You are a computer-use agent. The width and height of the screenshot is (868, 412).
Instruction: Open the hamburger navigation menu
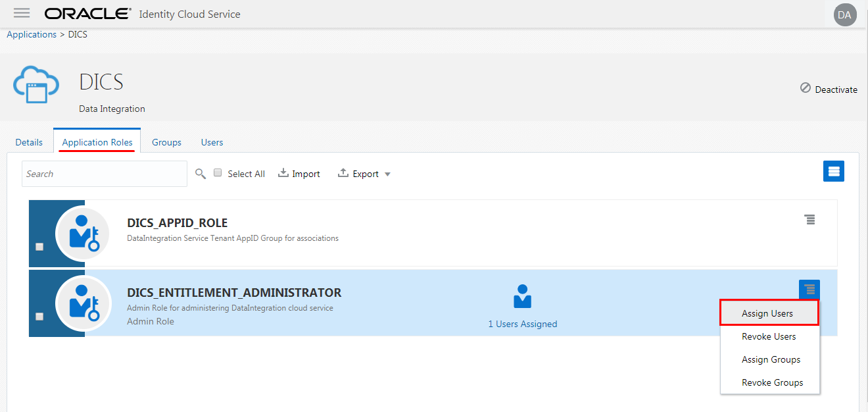[22, 13]
